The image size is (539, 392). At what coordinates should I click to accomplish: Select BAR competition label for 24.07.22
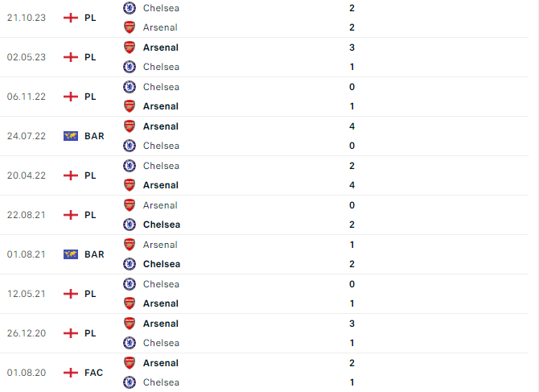click(x=94, y=136)
